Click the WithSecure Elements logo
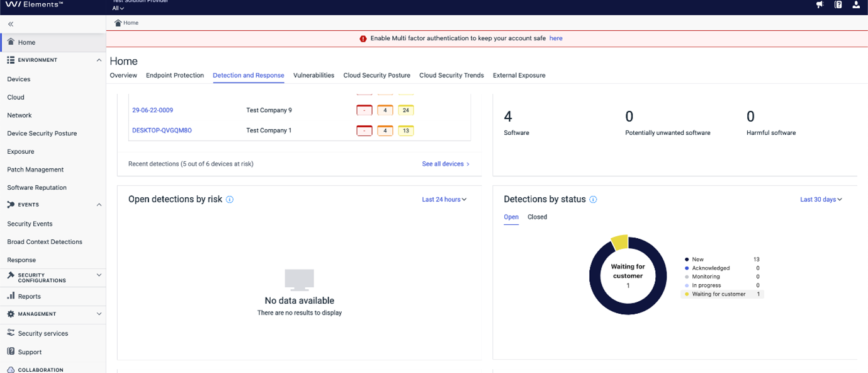The width and height of the screenshot is (868, 373). click(x=34, y=4)
